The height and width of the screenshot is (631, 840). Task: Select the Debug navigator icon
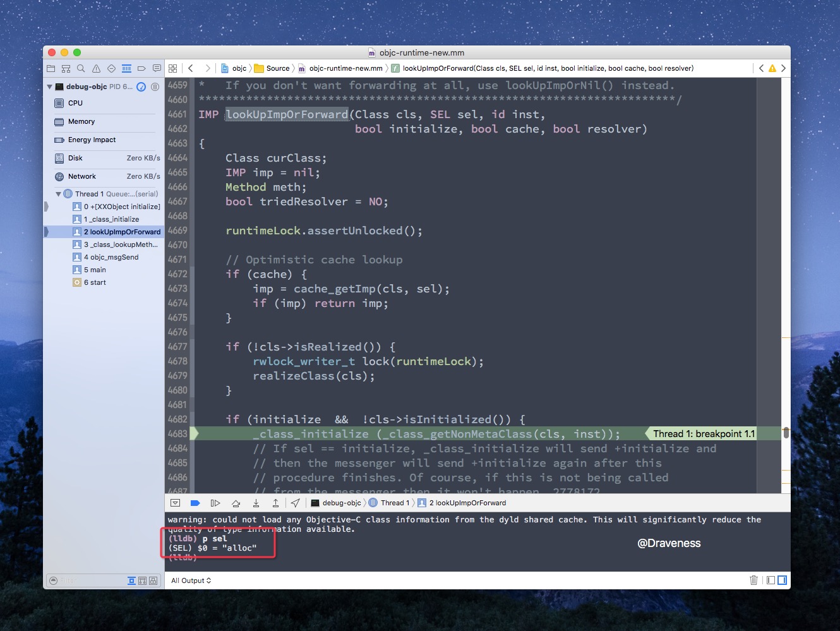coord(126,68)
